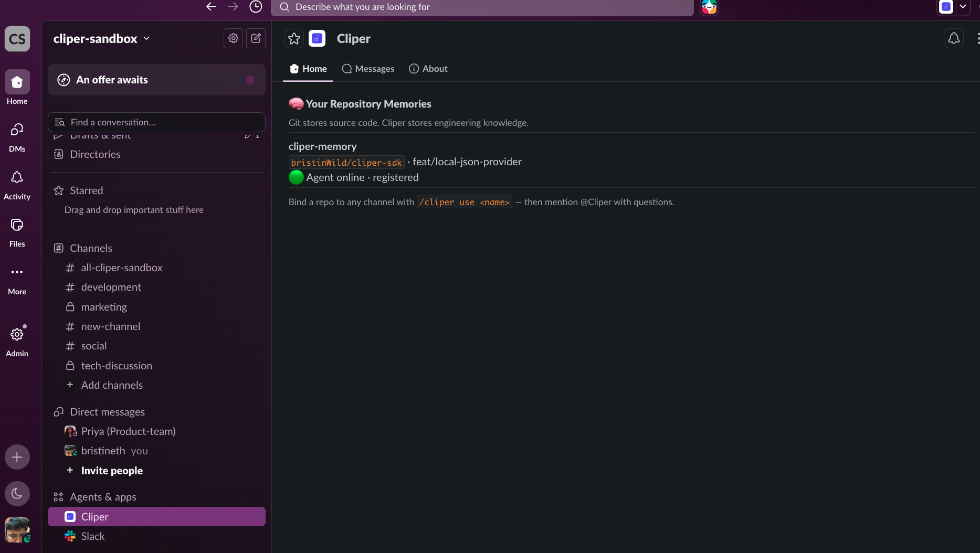Viewport: 980px width, 553px height.
Task: Click the 'cliper-memory' repository name
Action: 322,146
